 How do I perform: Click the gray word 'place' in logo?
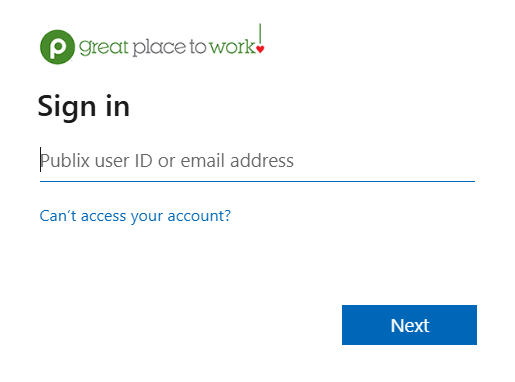point(159,47)
